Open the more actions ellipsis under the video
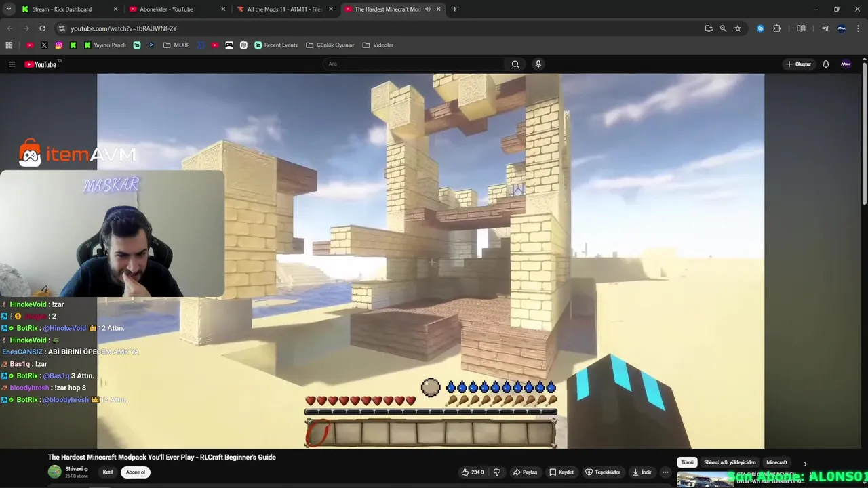 [666, 472]
